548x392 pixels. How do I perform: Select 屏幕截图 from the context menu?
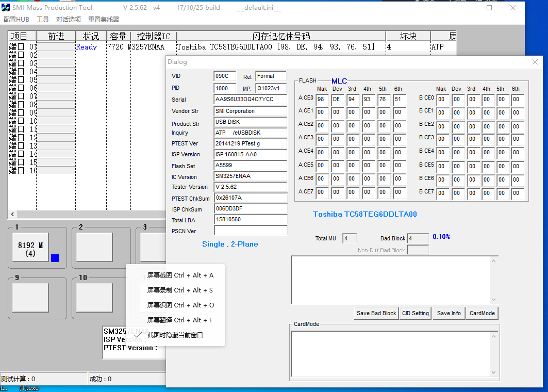pyautogui.click(x=180, y=275)
